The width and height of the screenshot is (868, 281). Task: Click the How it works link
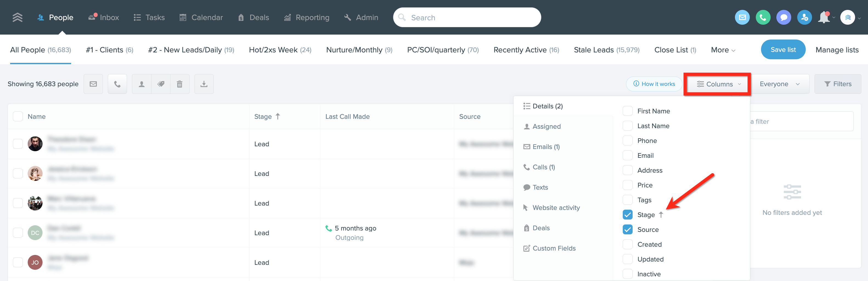click(x=654, y=84)
